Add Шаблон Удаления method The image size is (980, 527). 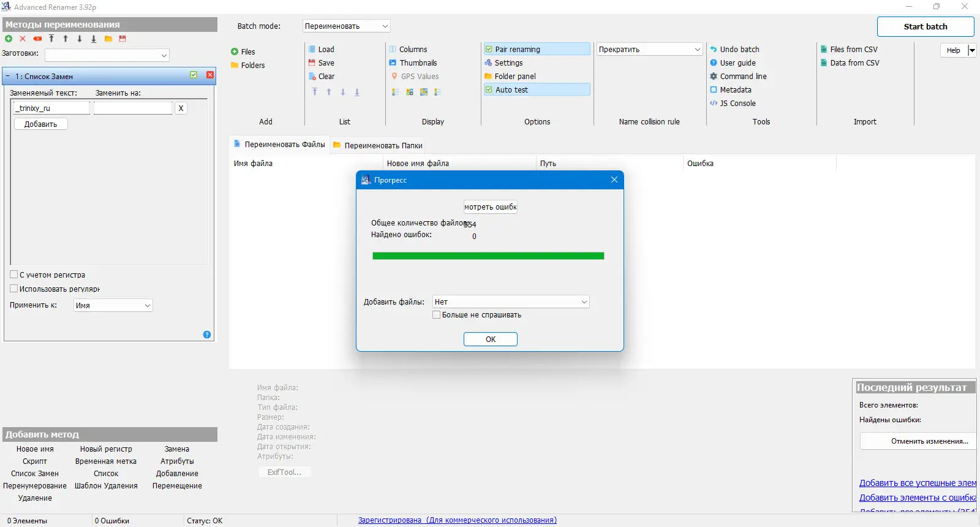[106, 486]
